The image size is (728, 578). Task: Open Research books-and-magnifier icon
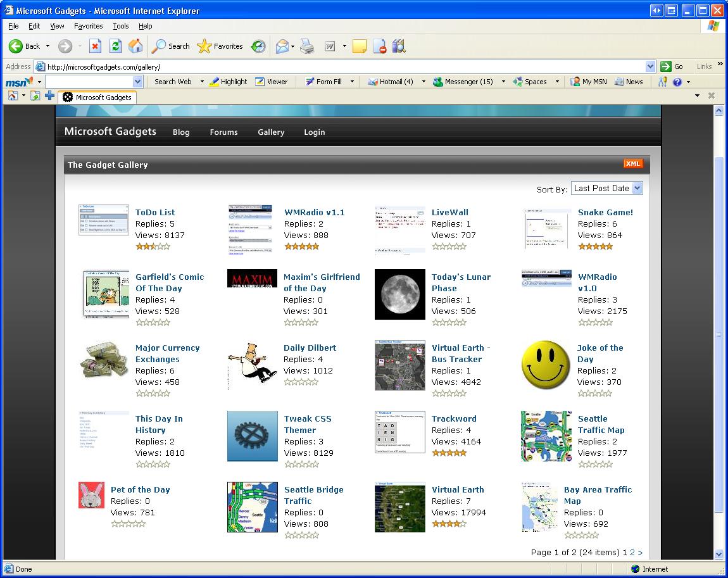399,46
